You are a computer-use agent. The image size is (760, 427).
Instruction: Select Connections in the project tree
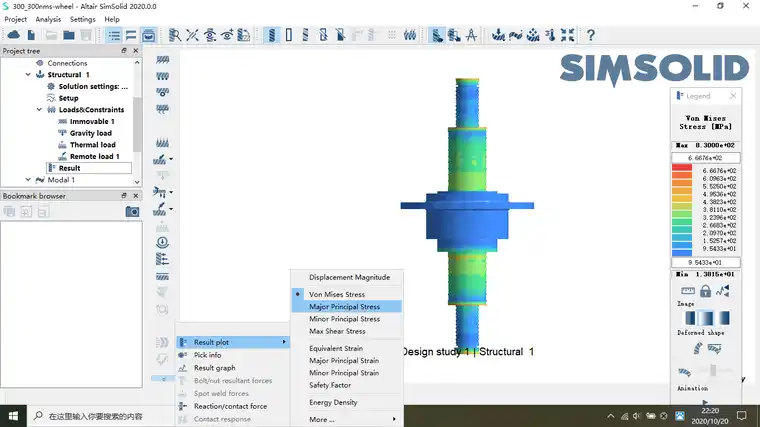67,63
